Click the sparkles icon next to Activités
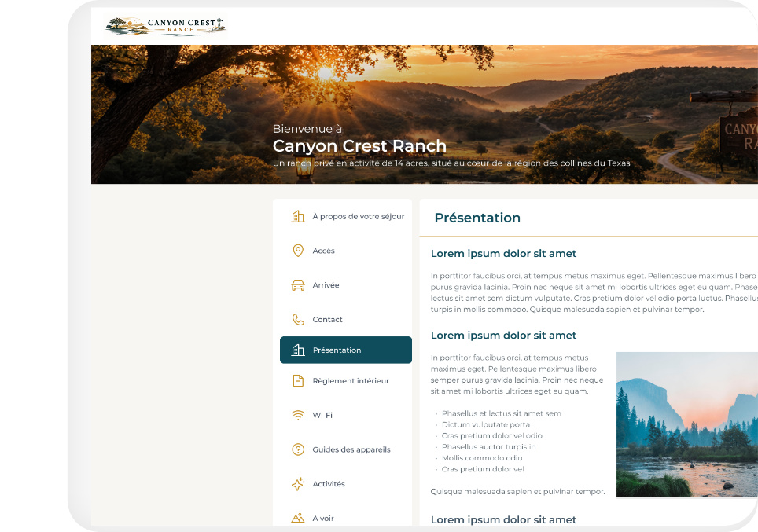 pyautogui.click(x=298, y=484)
